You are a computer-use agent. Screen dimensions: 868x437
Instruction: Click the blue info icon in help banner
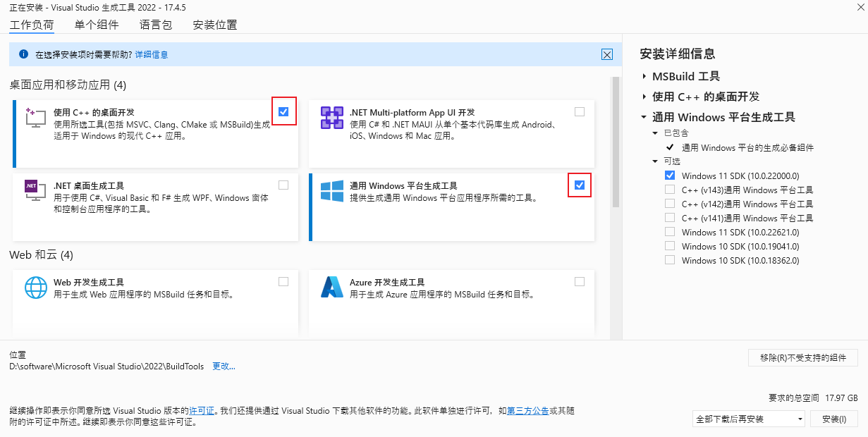coord(23,54)
